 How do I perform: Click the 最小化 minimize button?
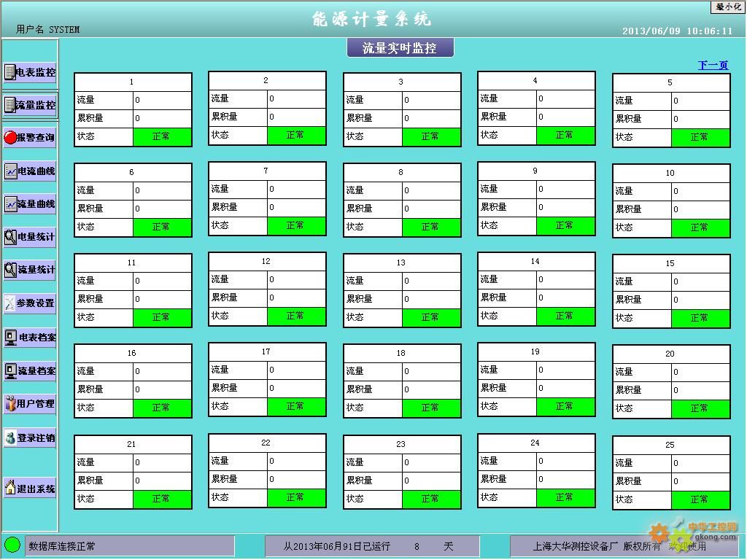pos(728,7)
